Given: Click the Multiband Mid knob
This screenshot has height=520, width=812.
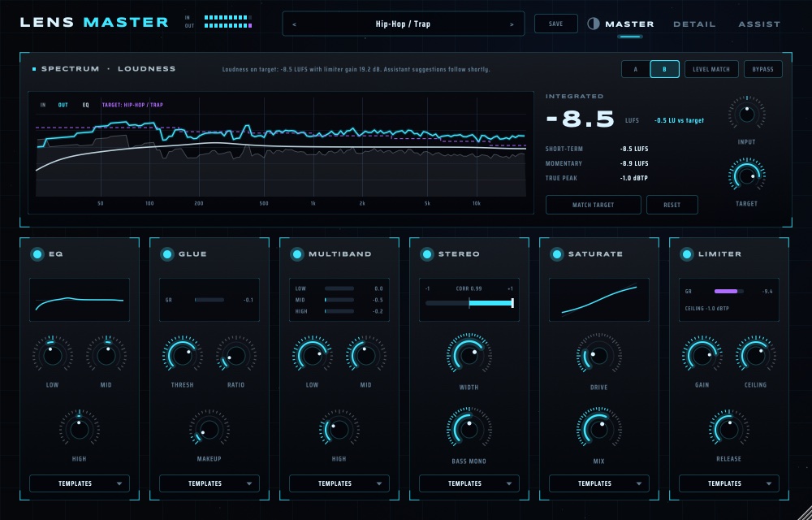Looking at the screenshot, I should tap(366, 355).
